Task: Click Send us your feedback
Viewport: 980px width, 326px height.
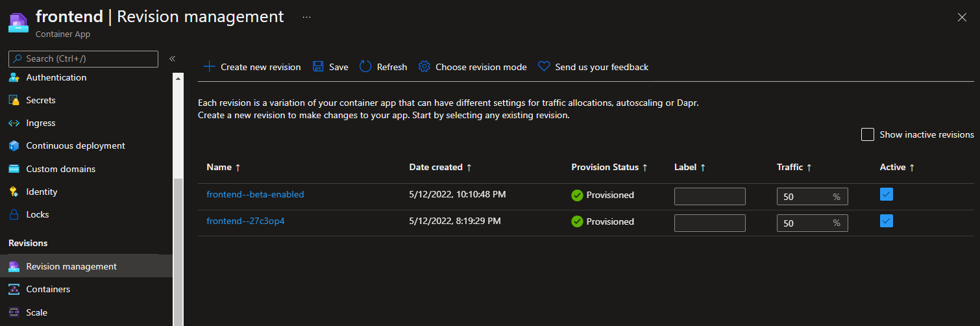Action: coord(593,67)
